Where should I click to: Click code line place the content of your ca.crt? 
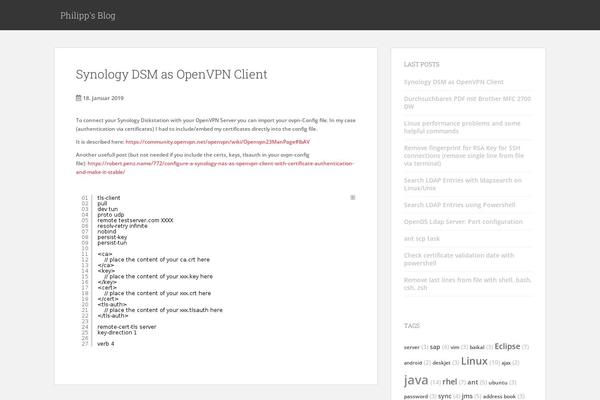pos(157,260)
